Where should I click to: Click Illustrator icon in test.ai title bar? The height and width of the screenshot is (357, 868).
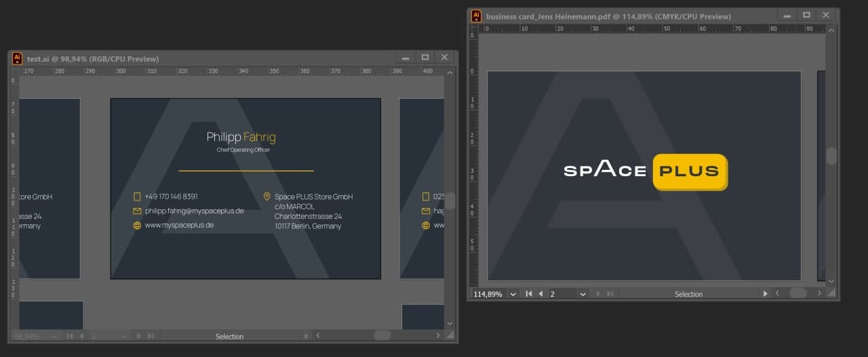pyautogui.click(x=18, y=59)
